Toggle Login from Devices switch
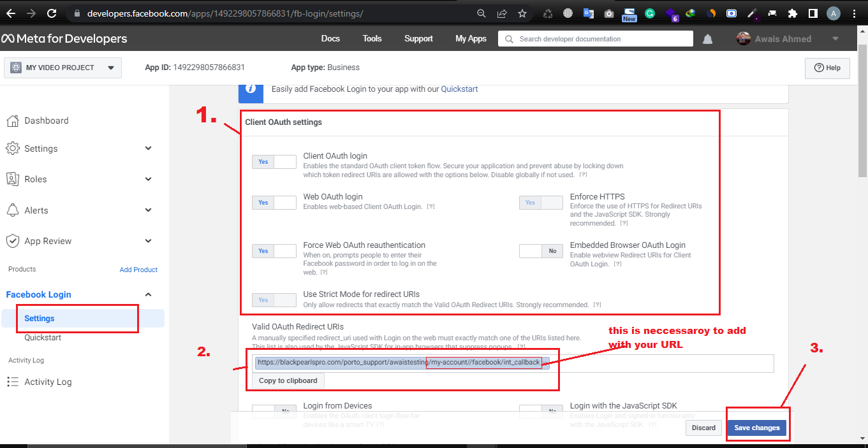Screen dimensions: 868x448 tap(274, 411)
